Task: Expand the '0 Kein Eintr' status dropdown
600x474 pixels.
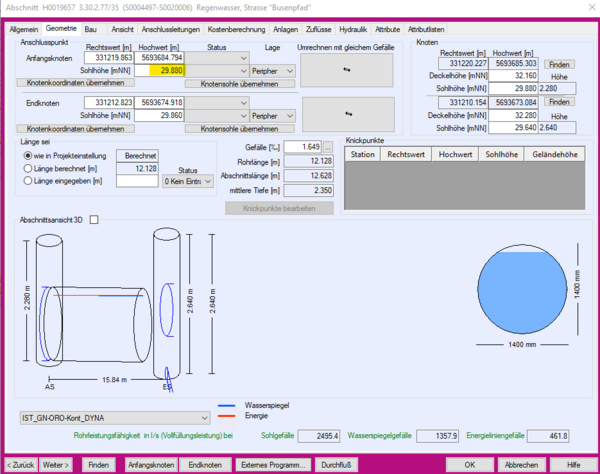Action: (x=188, y=181)
